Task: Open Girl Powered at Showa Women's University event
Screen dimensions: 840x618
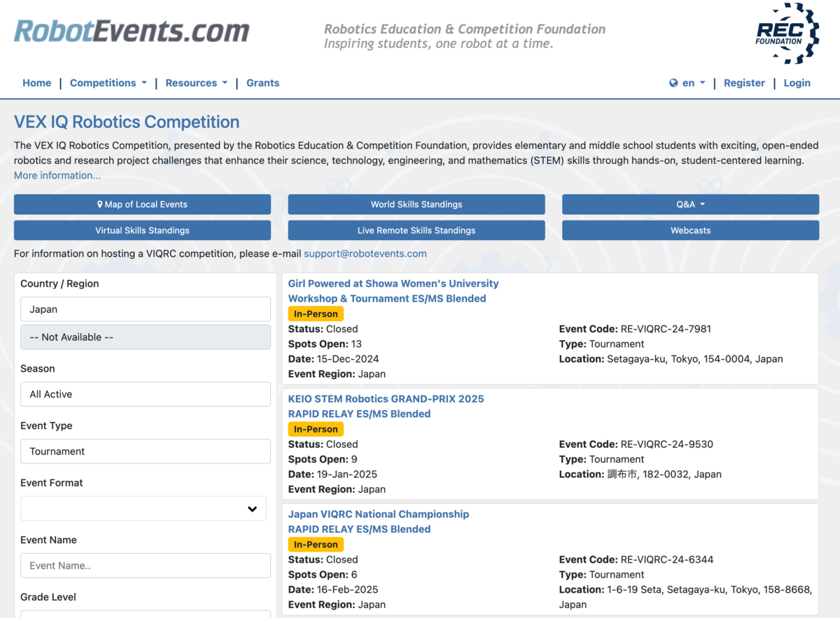Action: coord(393,283)
